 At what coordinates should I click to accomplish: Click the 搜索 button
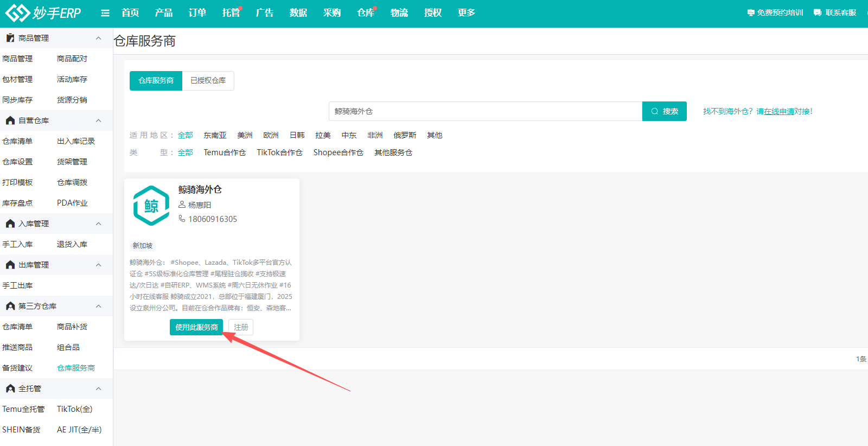(665, 111)
